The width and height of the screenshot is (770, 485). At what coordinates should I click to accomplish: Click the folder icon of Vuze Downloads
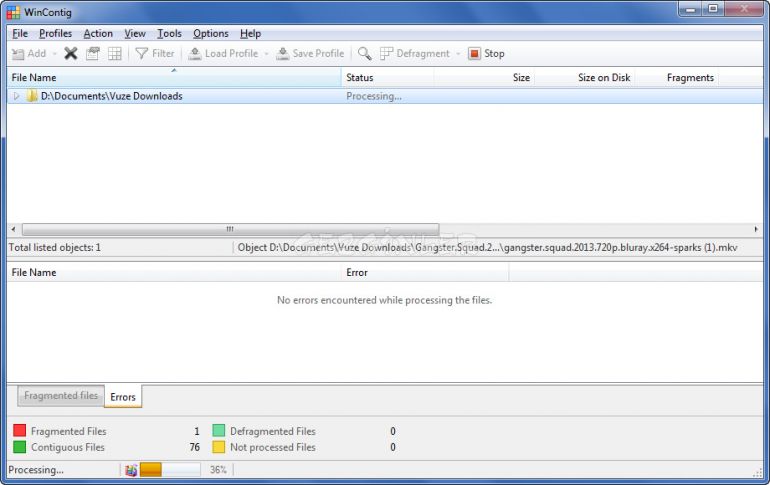(32, 96)
